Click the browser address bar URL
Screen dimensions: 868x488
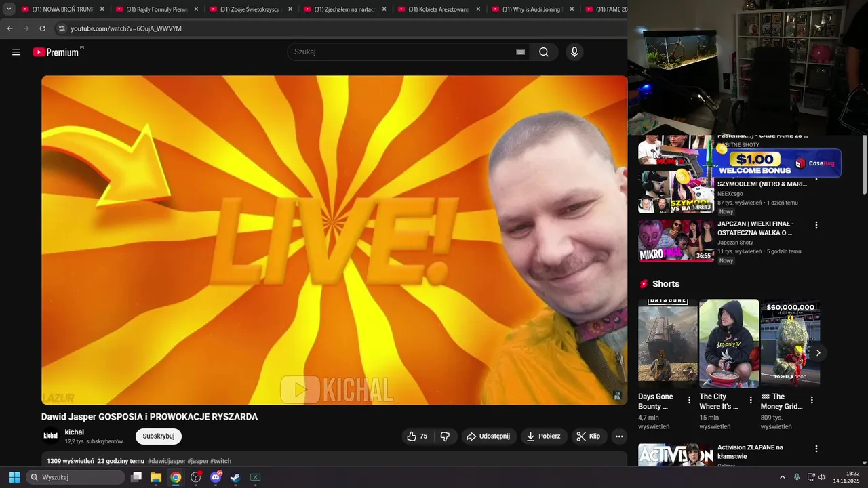126,28
